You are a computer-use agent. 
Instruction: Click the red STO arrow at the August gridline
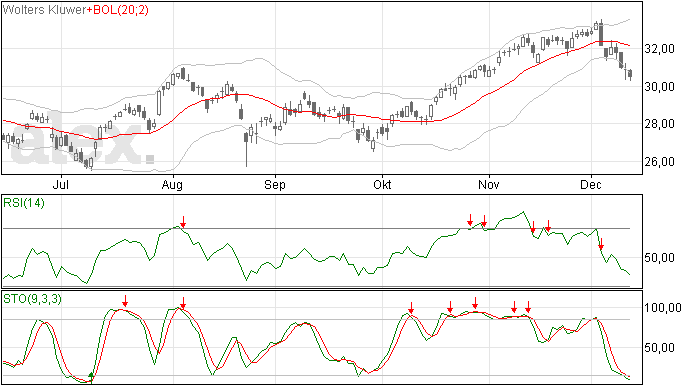[184, 303]
